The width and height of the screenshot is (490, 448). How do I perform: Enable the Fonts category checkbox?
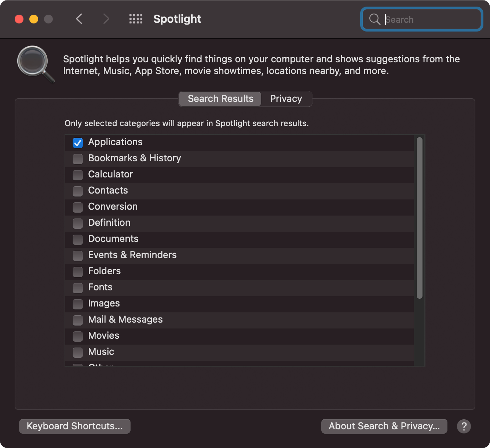pyautogui.click(x=78, y=288)
